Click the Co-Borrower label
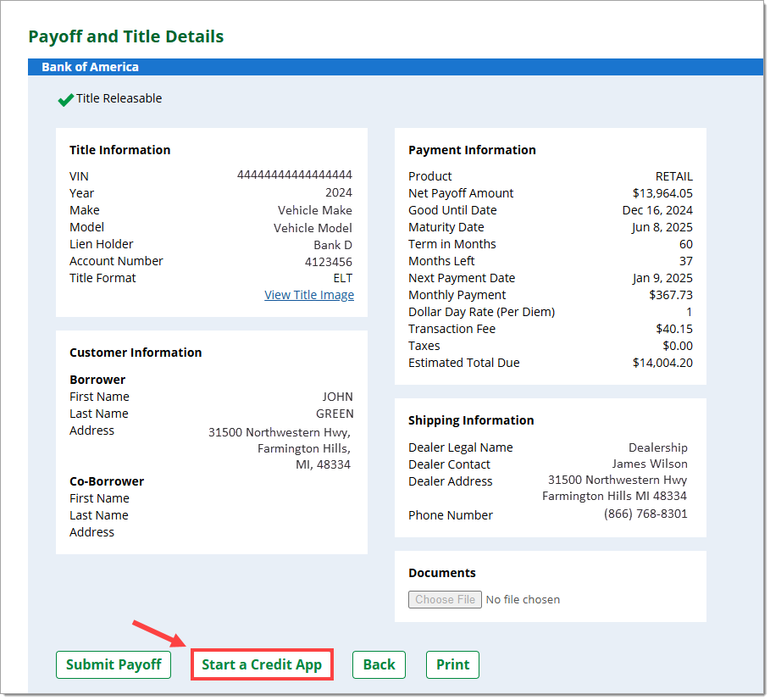 point(107,481)
